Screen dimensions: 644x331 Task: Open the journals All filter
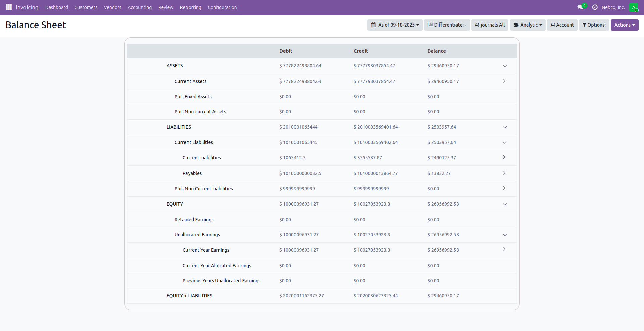tap(490, 25)
